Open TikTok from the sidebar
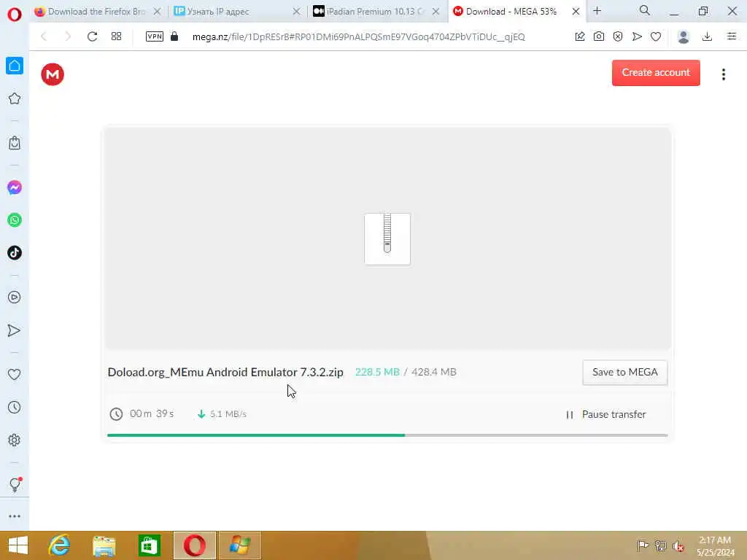The width and height of the screenshot is (747, 560). pyautogui.click(x=15, y=252)
